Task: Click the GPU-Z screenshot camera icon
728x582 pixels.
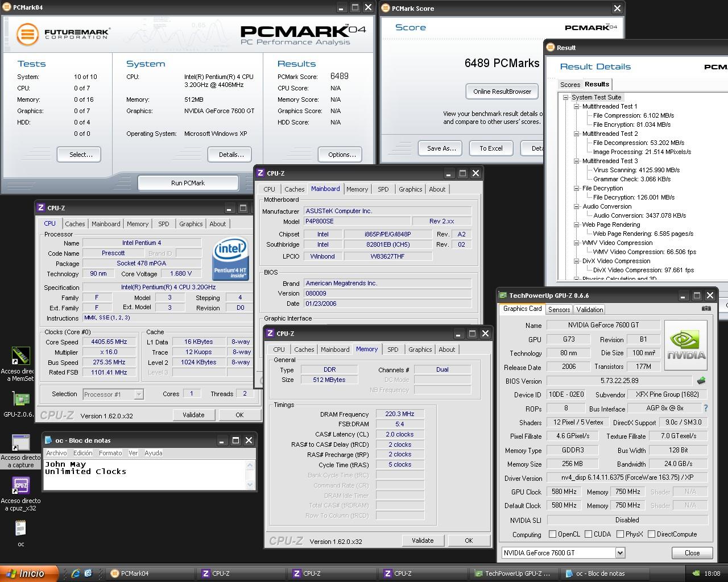Action: 706,309
